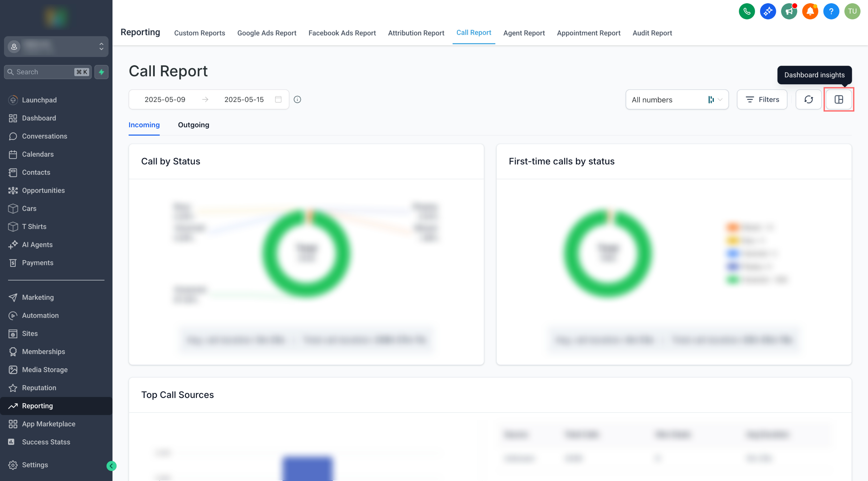The width and height of the screenshot is (868, 481).
Task: Open the Agent Report tab
Action: click(x=524, y=33)
